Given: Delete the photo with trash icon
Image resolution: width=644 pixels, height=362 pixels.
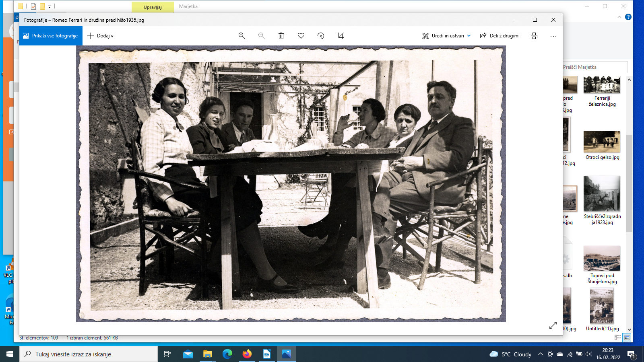Looking at the screenshot, I should click(281, 36).
